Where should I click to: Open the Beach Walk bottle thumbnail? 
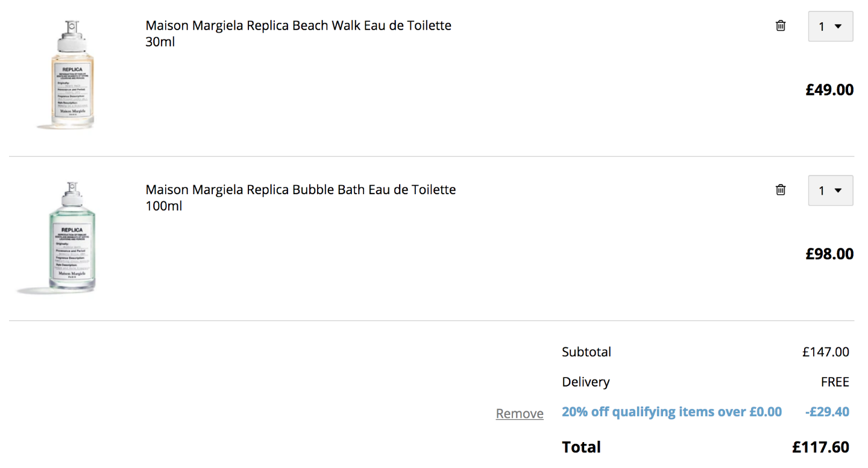click(72, 74)
